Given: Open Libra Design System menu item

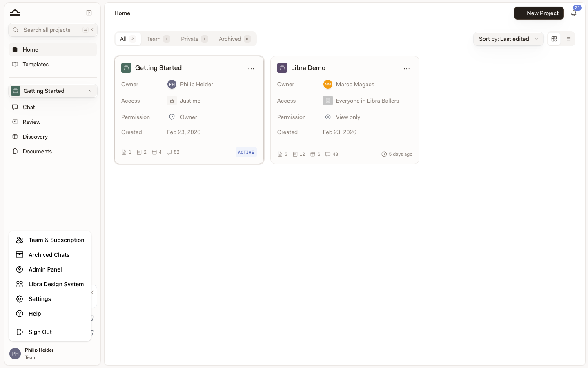Looking at the screenshot, I should pyautogui.click(x=50, y=284).
